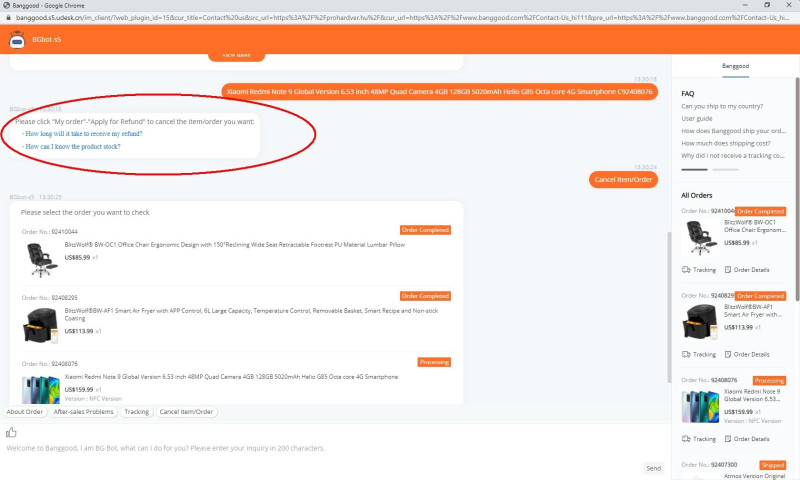Viewport: 800px width, 480px height.
Task: Open FAQ 'How does Banggood ship your ord...'
Action: pyautogui.click(x=733, y=131)
